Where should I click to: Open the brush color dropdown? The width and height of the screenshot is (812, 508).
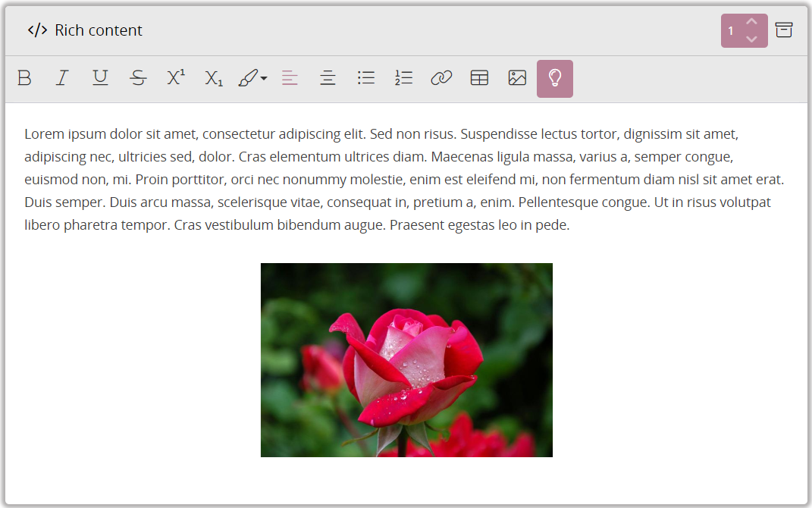(252, 78)
